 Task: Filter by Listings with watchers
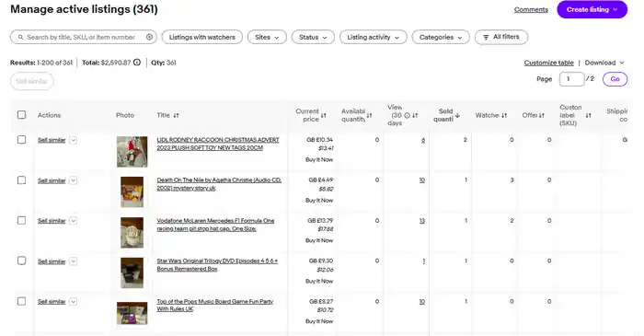pyautogui.click(x=202, y=37)
